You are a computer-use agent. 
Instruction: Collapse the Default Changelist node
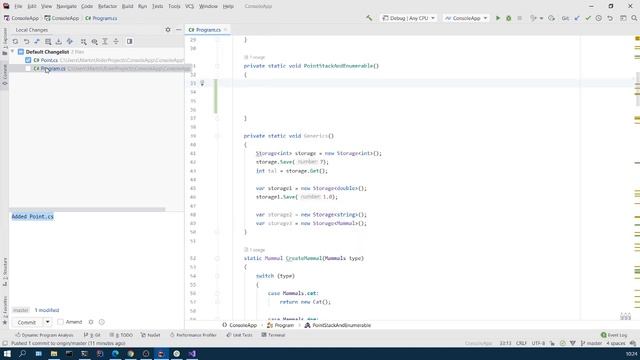click(13, 52)
